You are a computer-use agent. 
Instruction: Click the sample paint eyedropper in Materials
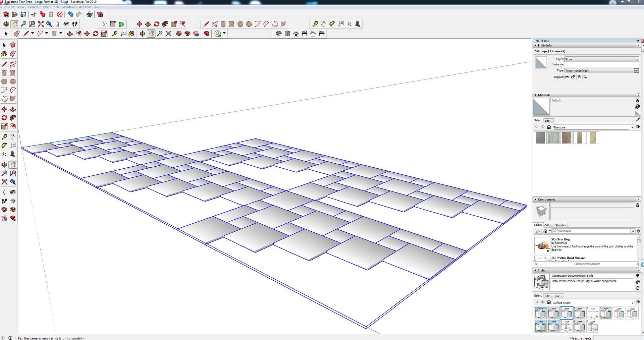[x=638, y=120]
